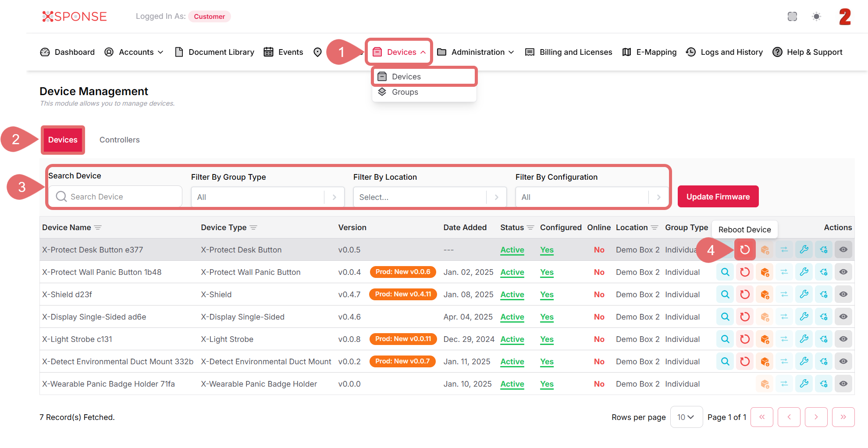Reboot the X-Protect Desk Button e377 device

point(744,250)
